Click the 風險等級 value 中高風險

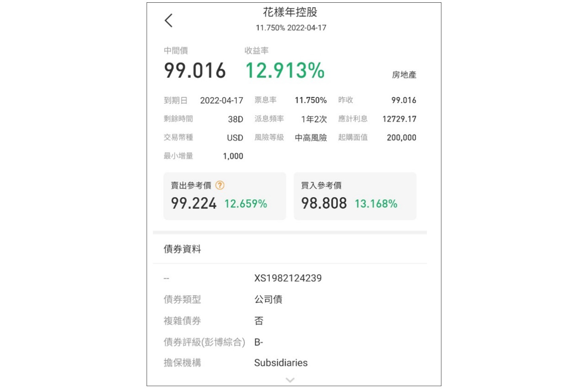click(311, 138)
